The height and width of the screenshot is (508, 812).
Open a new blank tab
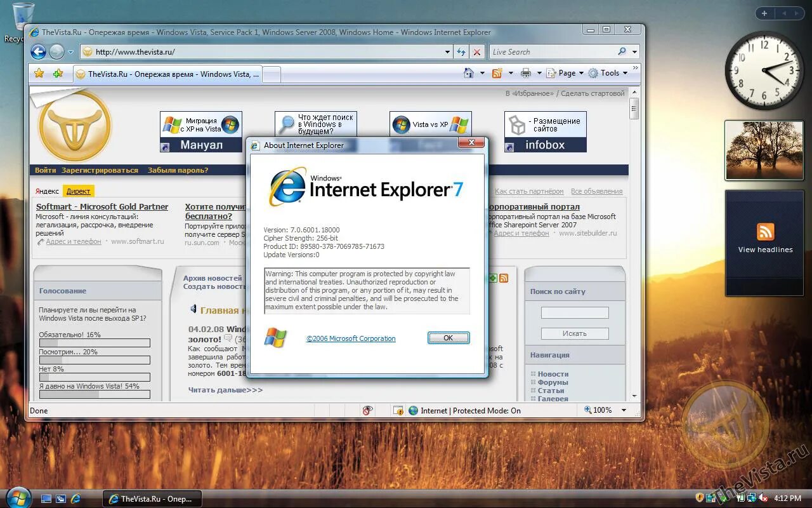(x=272, y=75)
